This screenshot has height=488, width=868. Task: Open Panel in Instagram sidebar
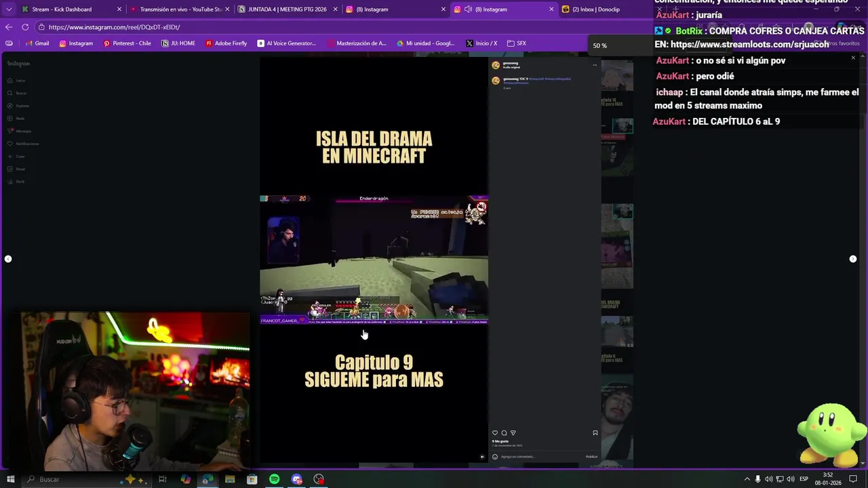tap(16, 169)
